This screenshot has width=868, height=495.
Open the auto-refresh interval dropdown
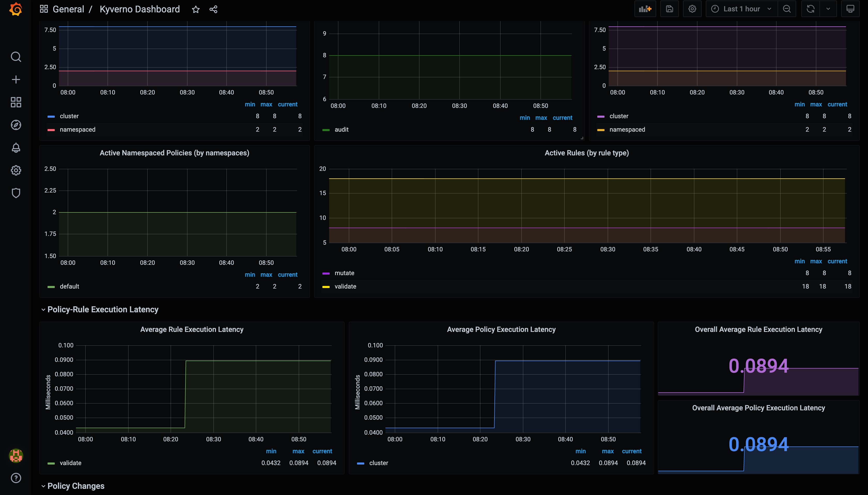pos(828,9)
